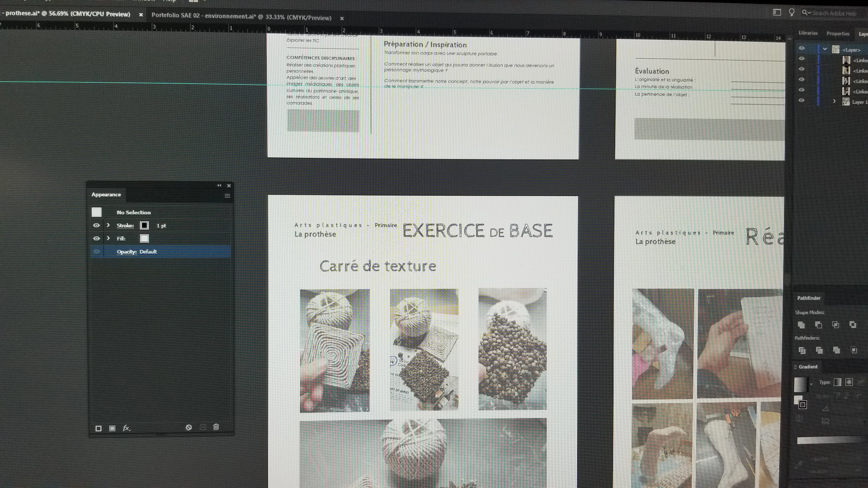Open the Properties panel tab
Image resolution: width=868 pixels, height=488 pixels.
pos(838,33)
